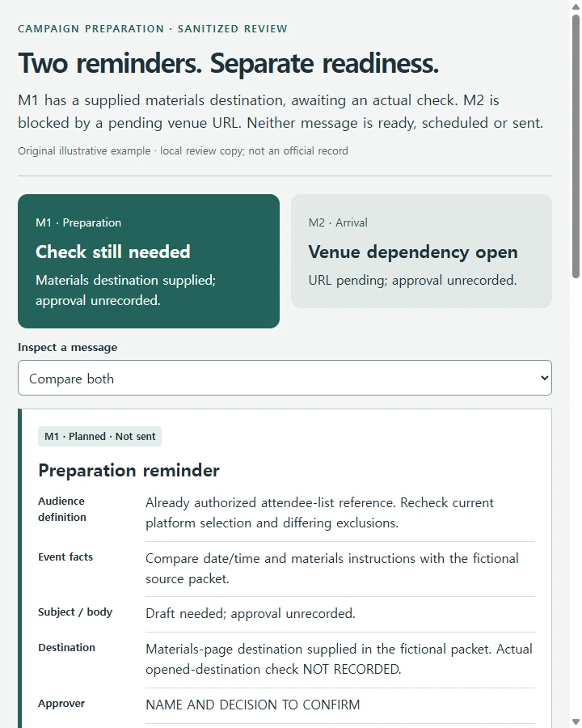Click the scrollbar down arrow

(576, 722)
